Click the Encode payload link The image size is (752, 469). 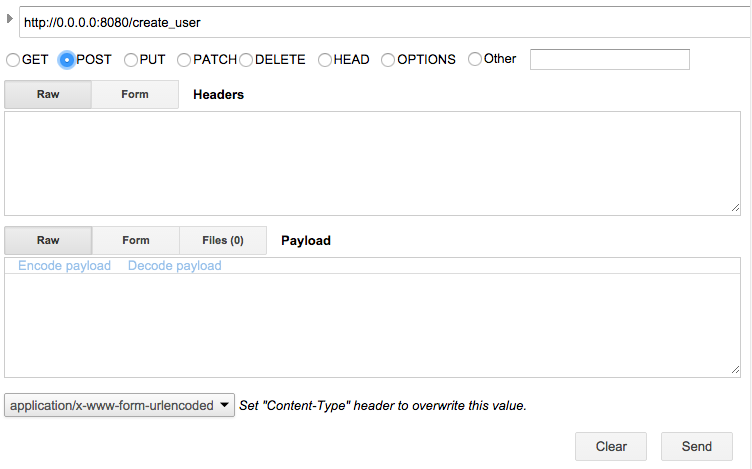(x=64, y=266)
